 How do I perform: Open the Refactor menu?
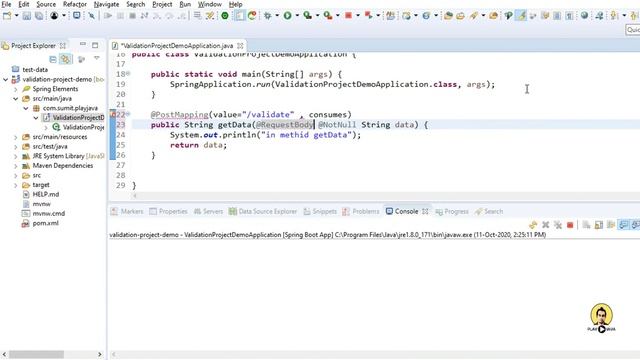[x=75, y=4]
